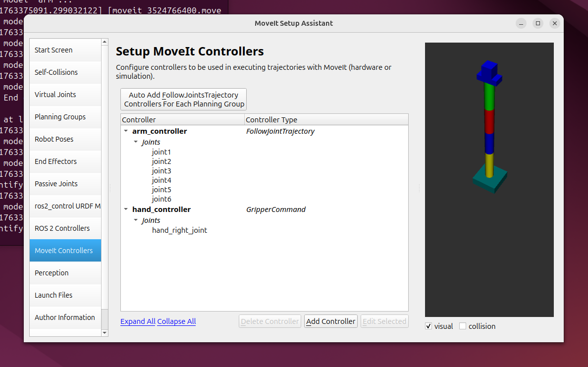Select the arm_controller row

160,131
